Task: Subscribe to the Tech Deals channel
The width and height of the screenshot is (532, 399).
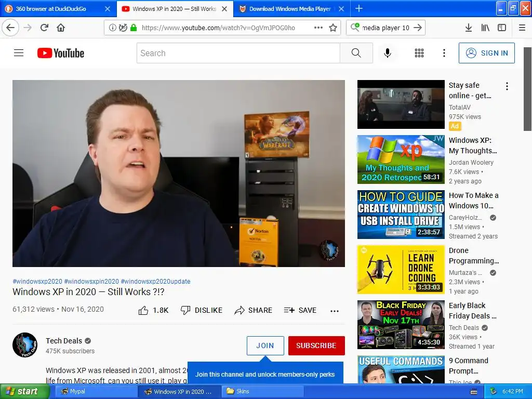Action: (x=316, y=345)
